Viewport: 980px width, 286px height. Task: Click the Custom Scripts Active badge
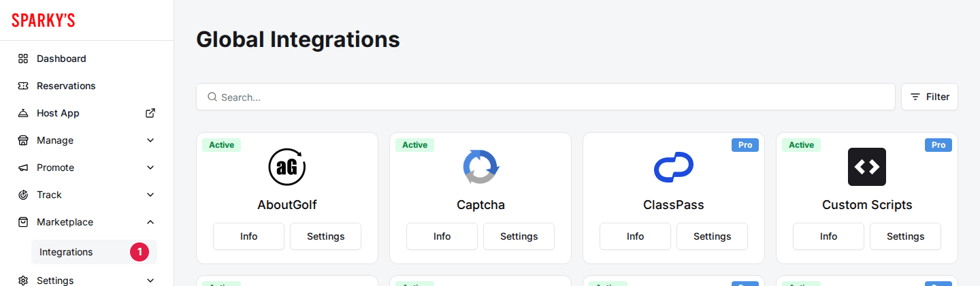tap(801, 145)
